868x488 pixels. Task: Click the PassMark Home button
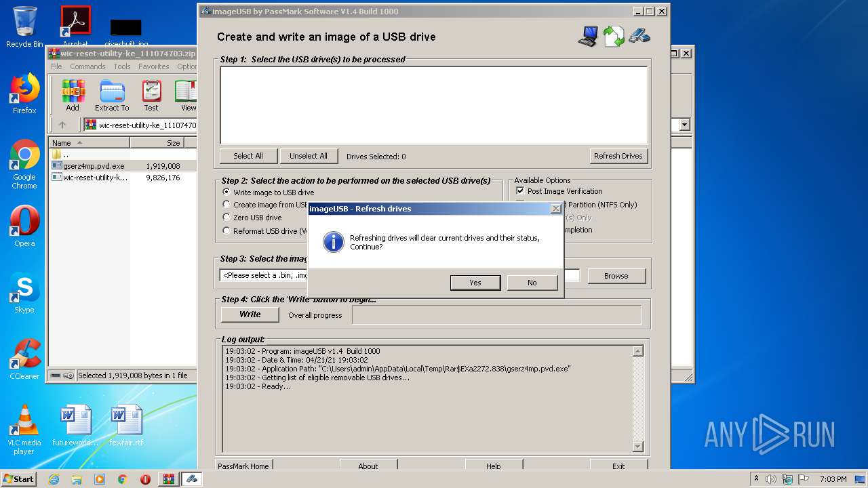click(244, 466)
